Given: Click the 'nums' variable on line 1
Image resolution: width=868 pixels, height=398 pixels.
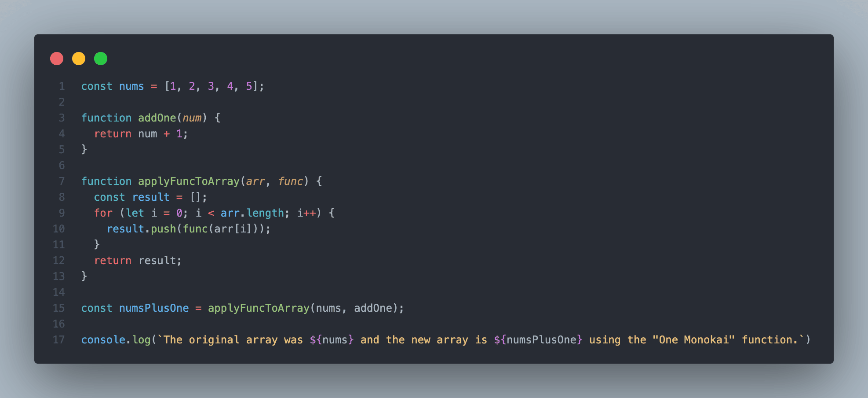Looking at the screenshot, I should tap(131, 86).
